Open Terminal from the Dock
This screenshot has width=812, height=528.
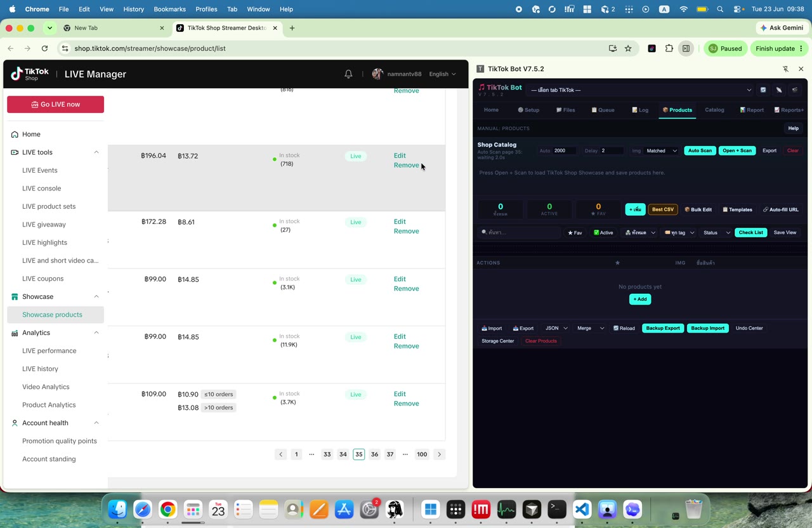pyautogui.click(x=557, y=509)
